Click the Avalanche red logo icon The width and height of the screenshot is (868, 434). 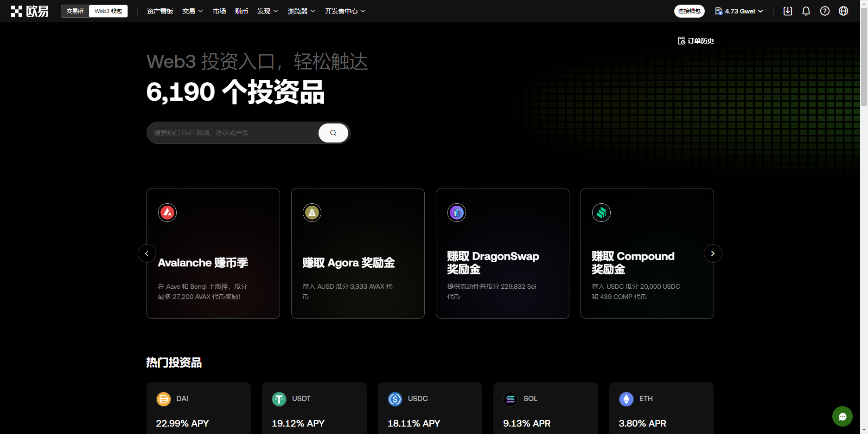167,213
